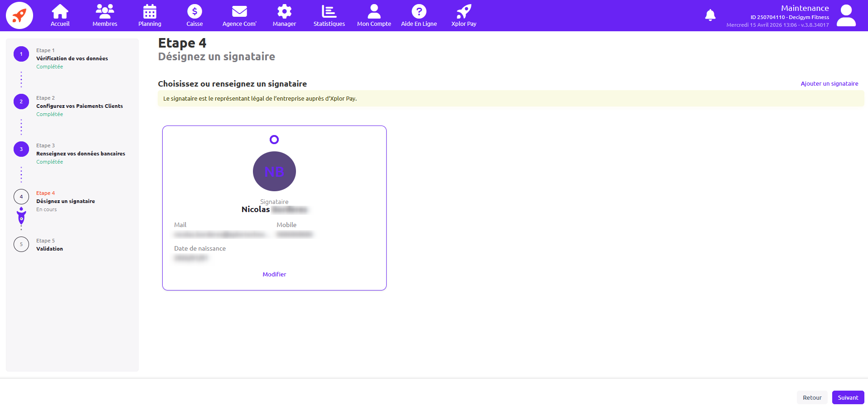
Task: Open the Xplor Pay rocket icon
Action: point(464,11)
